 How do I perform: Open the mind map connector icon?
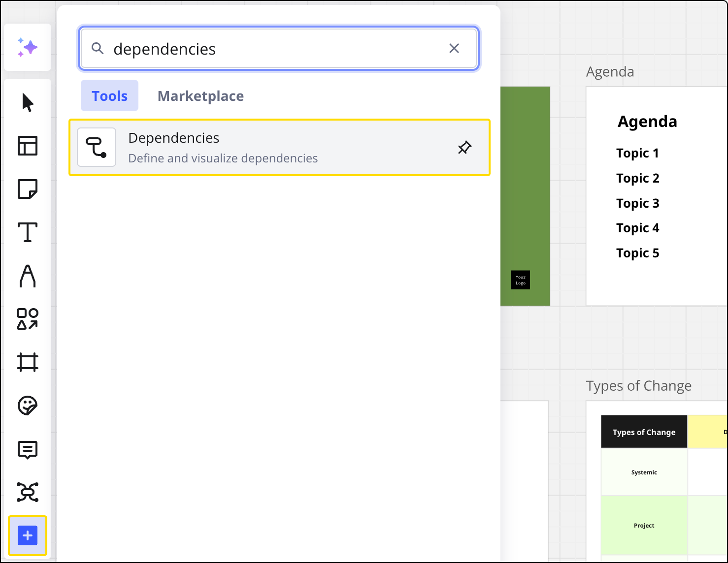tap(27, 492)
